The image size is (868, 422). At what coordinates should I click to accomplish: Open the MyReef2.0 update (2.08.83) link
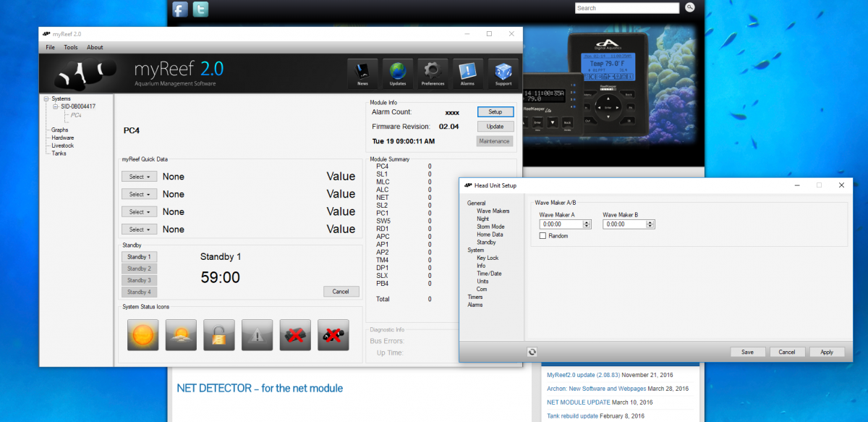tap(582, 375)
